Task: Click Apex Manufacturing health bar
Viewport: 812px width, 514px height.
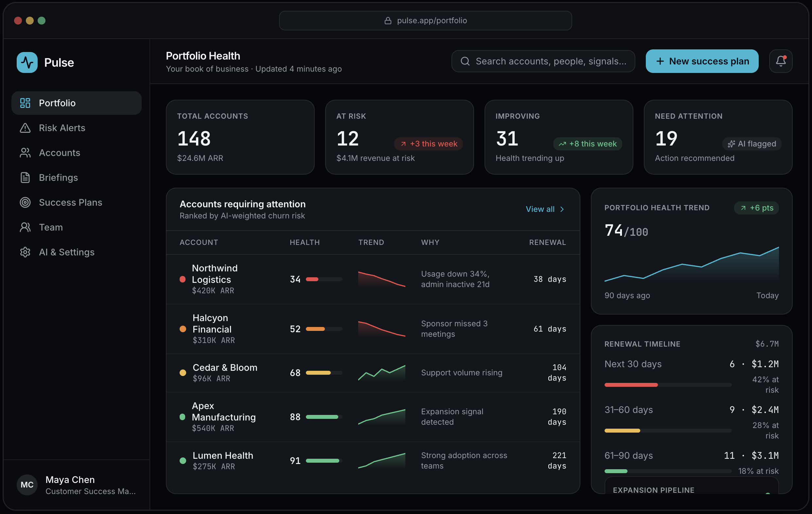Action: [x=324, y=417]
